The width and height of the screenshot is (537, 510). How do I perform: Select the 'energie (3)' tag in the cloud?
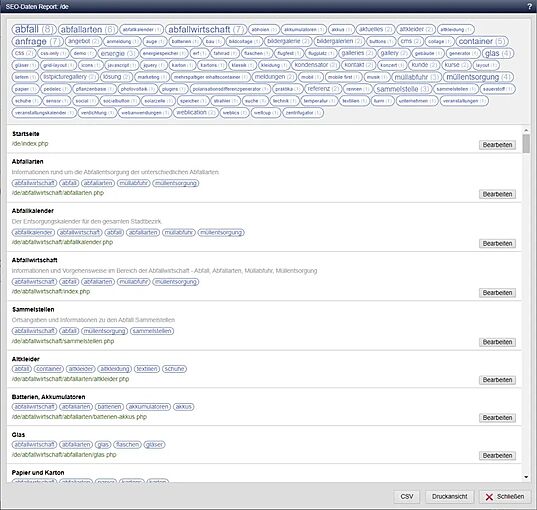tap(118, 53)
